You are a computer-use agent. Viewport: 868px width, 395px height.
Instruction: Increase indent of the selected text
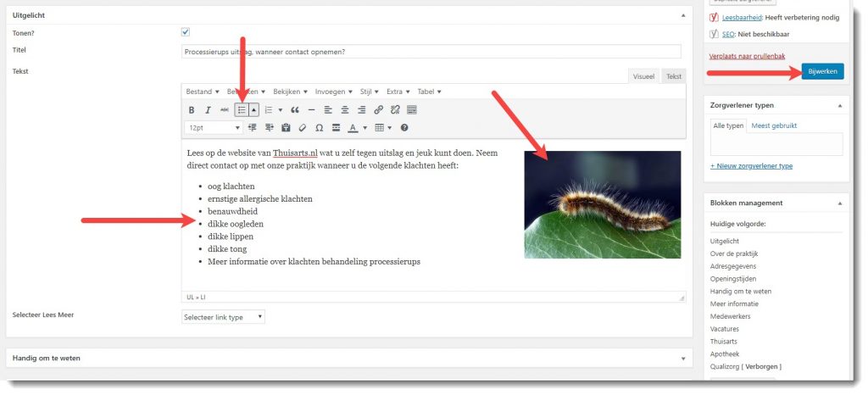(x=270, y=128)
